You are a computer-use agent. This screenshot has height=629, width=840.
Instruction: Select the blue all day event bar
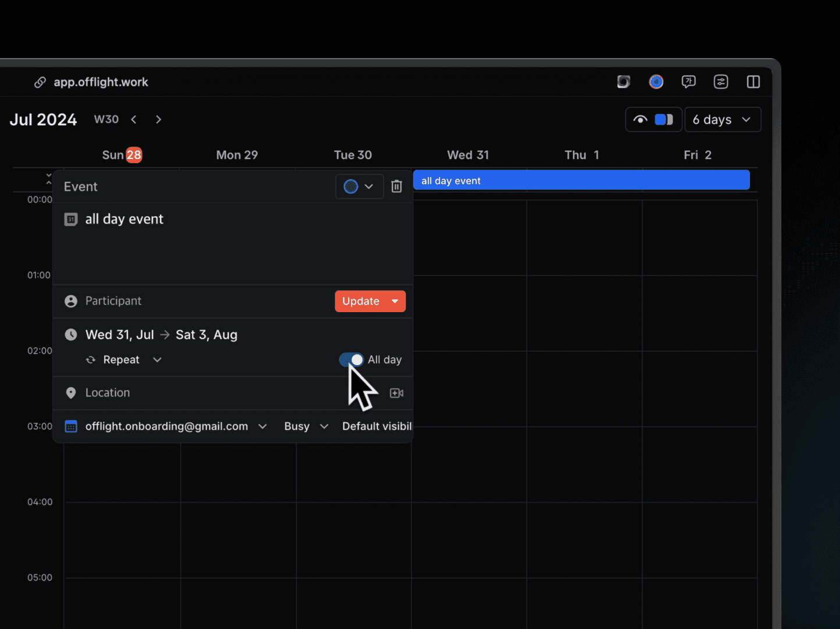pyautogui.click(x=581, y=181)
